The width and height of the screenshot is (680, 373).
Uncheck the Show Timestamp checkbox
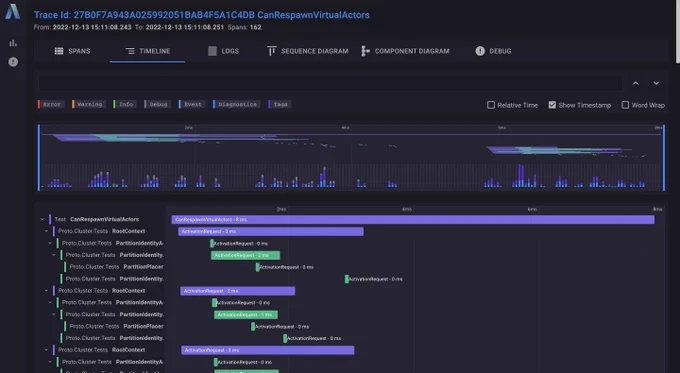[552, 105]
